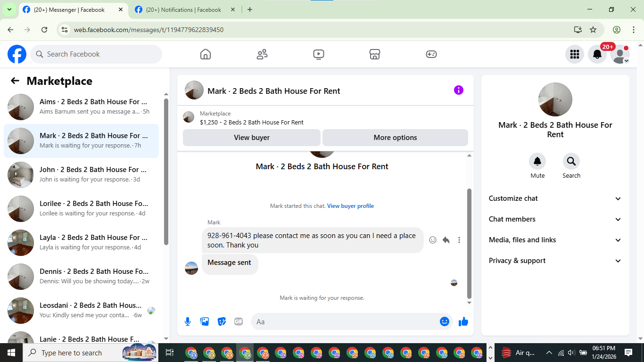Open the Watch video icon
The height and width of the screenshot is (362, 644).
pos(319,54)
